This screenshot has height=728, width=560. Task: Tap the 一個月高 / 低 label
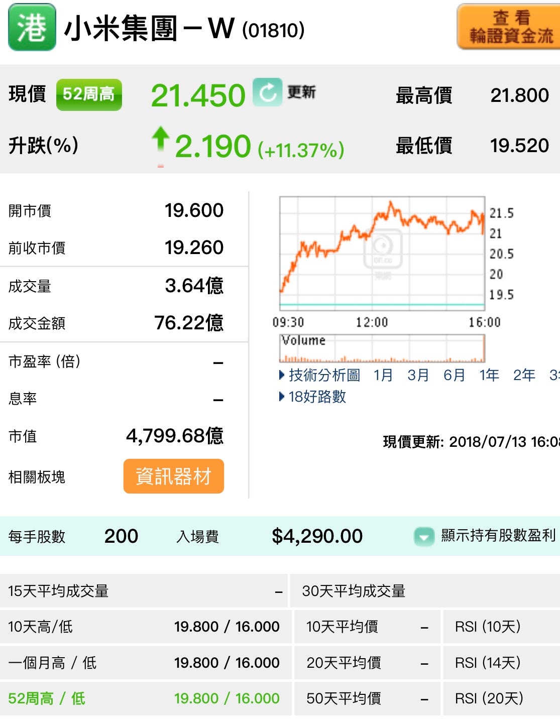[52, 663]
